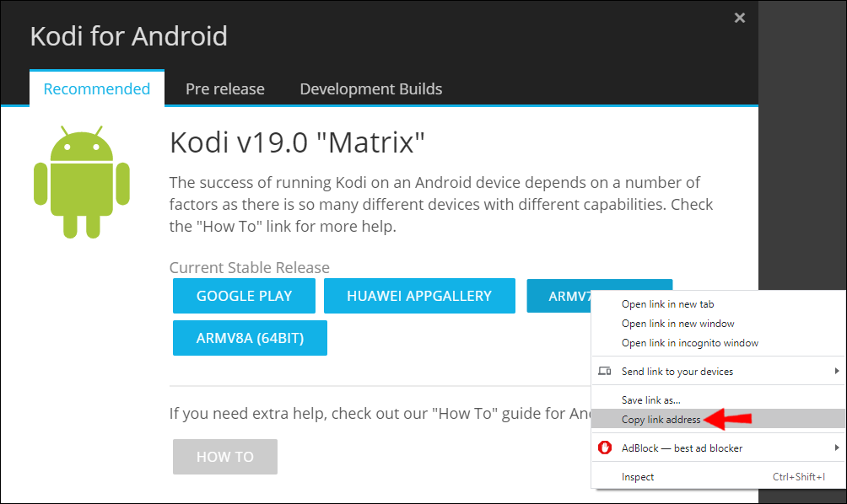This screenshot has height=504, width=847.
Task: Switch to Development Builds tab
Action: coord(371,88)
